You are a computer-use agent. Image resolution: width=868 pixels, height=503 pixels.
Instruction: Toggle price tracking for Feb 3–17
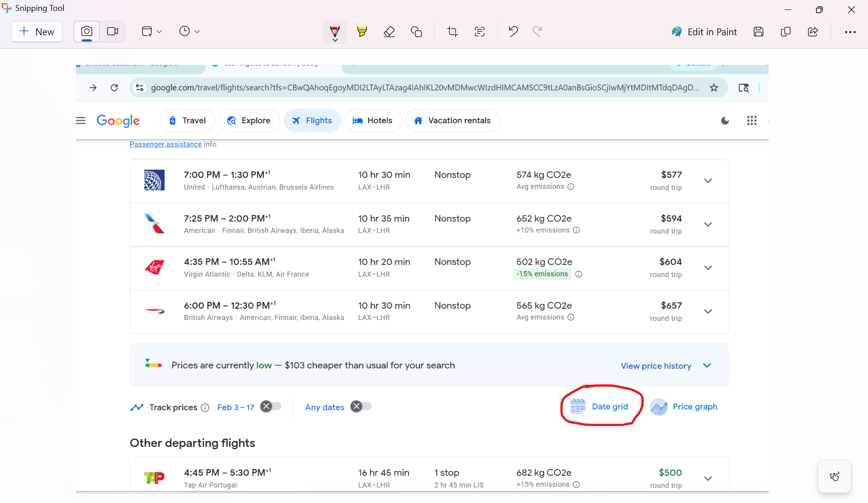click(271, 407)
